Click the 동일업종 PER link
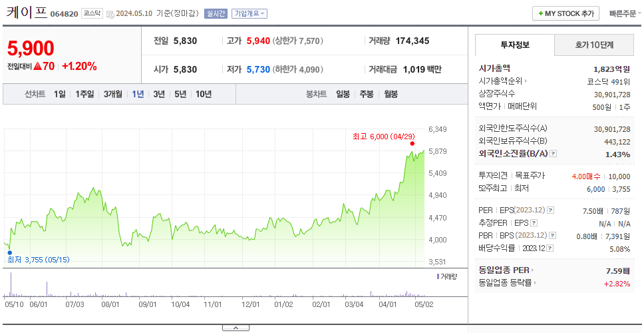644x333 pixels. tap(504, 270)
